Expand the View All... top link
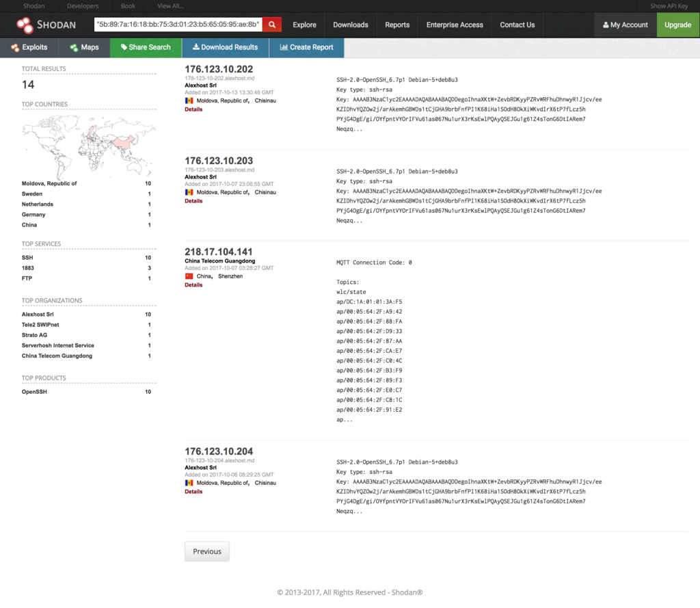 coord(170,5)
